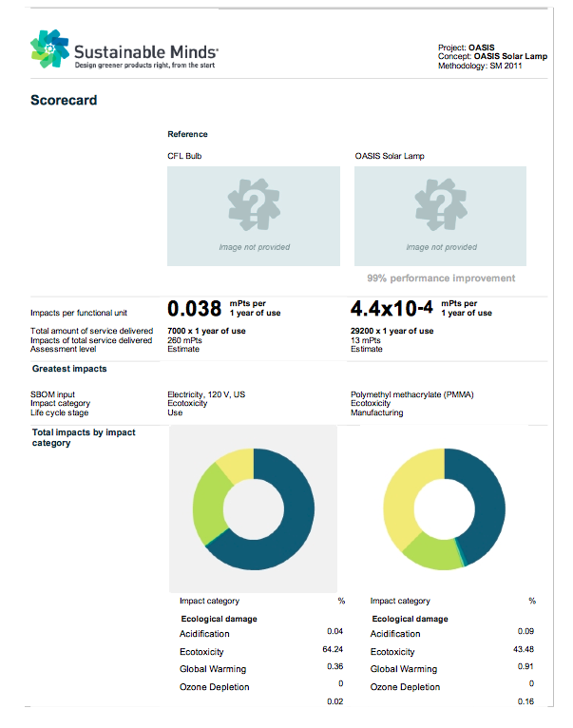Click the 'Life cycle stage' label

pos(60,412)
